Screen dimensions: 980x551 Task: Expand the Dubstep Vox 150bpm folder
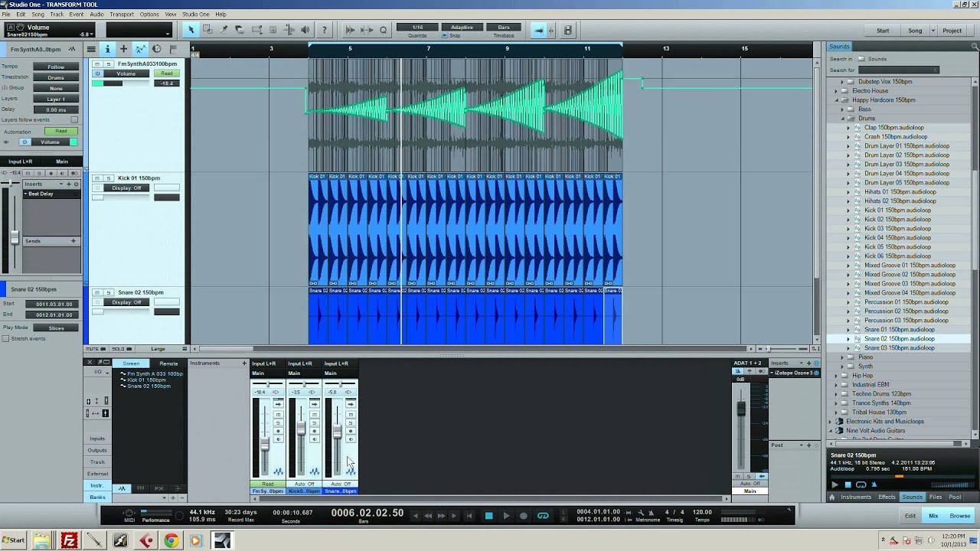[842, 82]
